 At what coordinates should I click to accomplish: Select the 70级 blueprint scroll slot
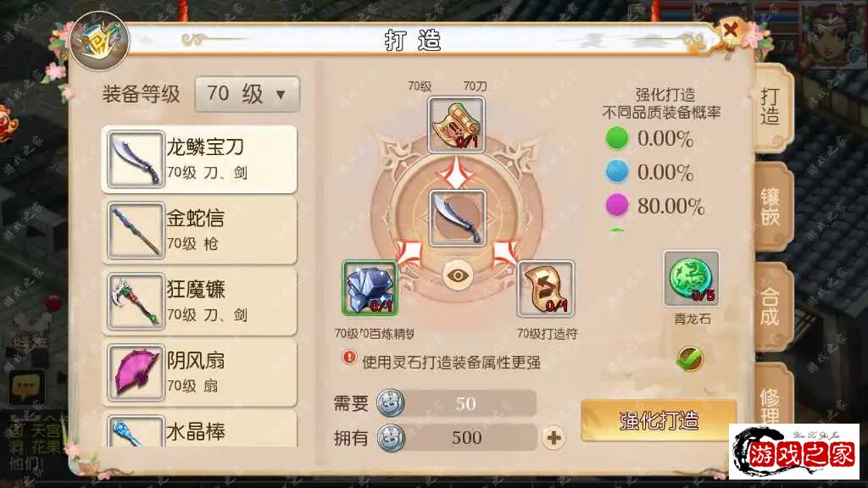[456, 125]
